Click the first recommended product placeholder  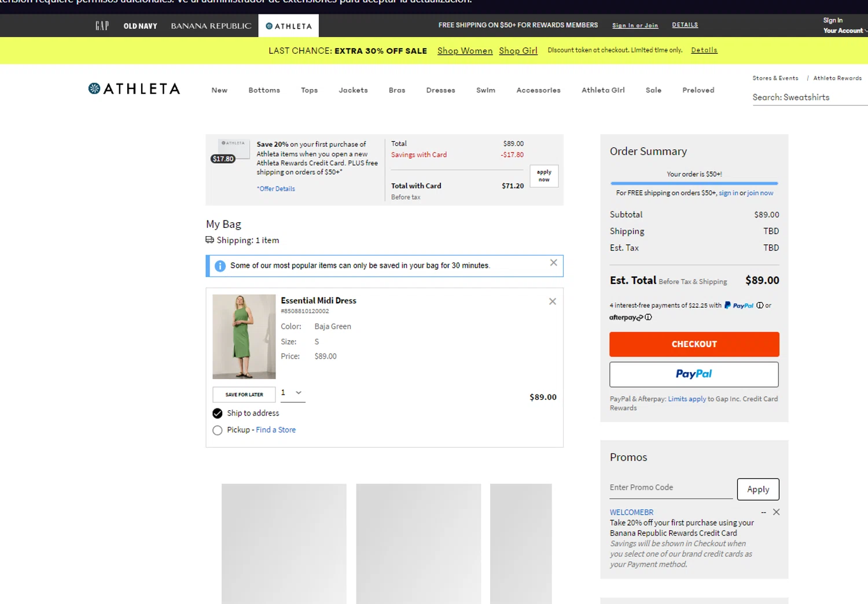click(x=284, y=544)
